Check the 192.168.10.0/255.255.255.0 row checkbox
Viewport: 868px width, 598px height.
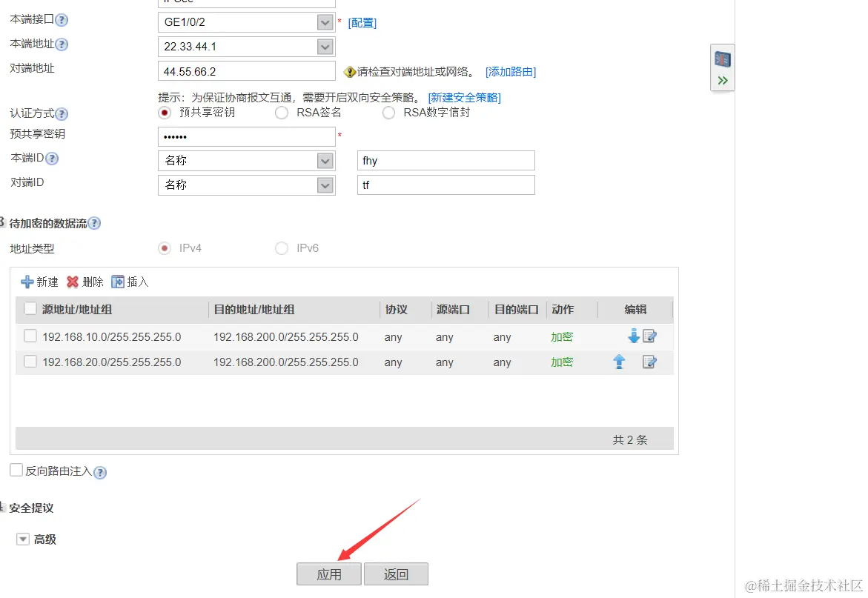click(30, 336)
